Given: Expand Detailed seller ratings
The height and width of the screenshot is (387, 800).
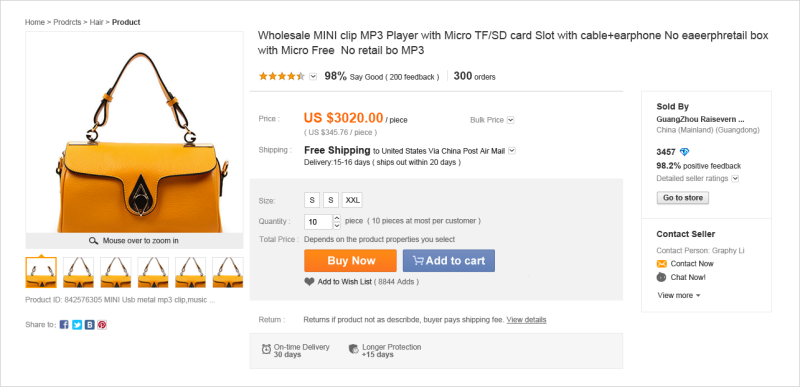Looking at the screenshot, I should [735, 178].
